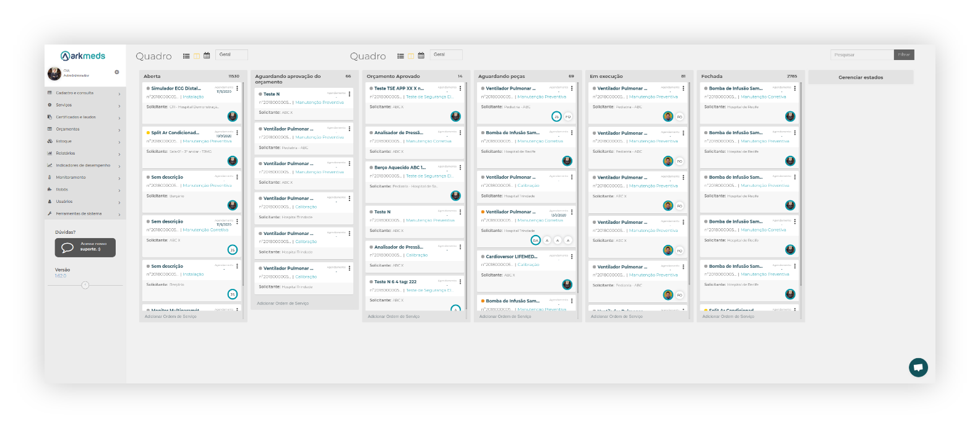Click the Arkmeds logo
Image resolution: width=980 pixels, height=428 pixels.
83,56
